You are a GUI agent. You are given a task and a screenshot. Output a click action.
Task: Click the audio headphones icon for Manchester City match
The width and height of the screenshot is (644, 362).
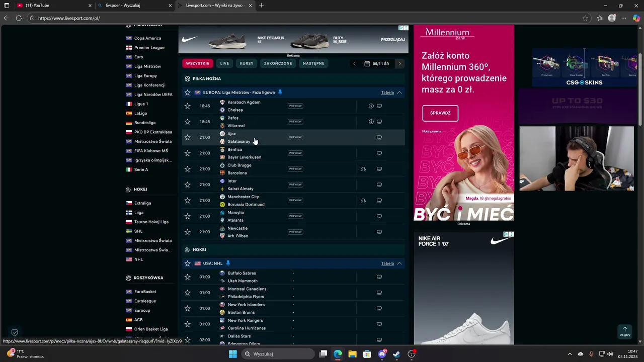[363, 201]
